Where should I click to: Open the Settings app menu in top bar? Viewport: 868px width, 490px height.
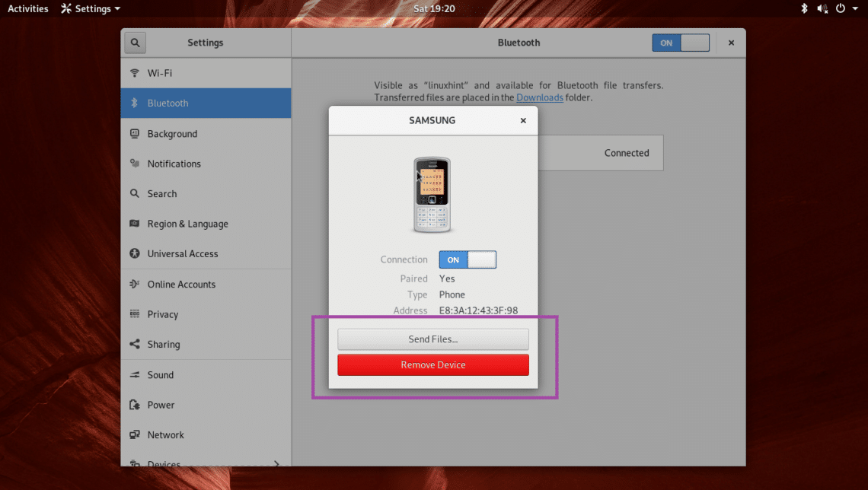pyautogui.click(x=91, y=8)
